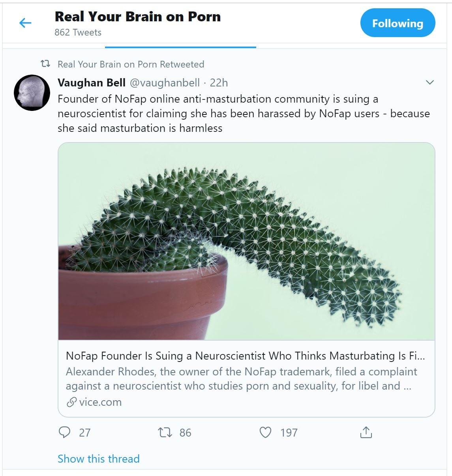Viewport: 452px width, 476px height.
Task: Like the tweet with the heart icon
Action: point(265,433)
